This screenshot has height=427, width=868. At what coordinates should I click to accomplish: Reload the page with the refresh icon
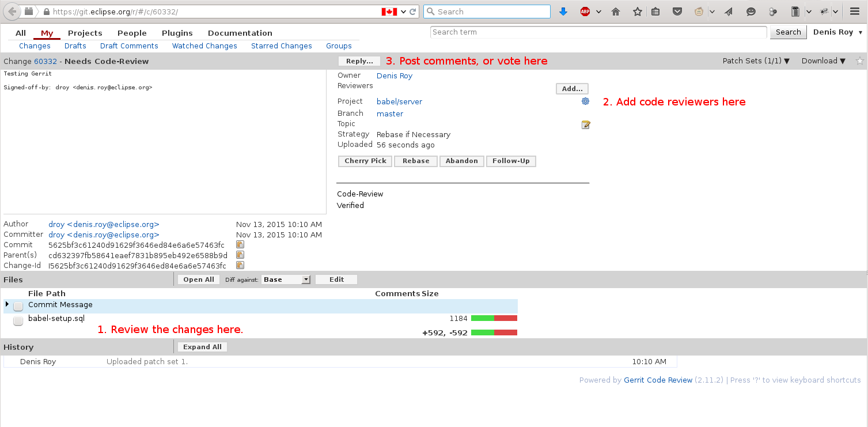(x=413, y=12)
